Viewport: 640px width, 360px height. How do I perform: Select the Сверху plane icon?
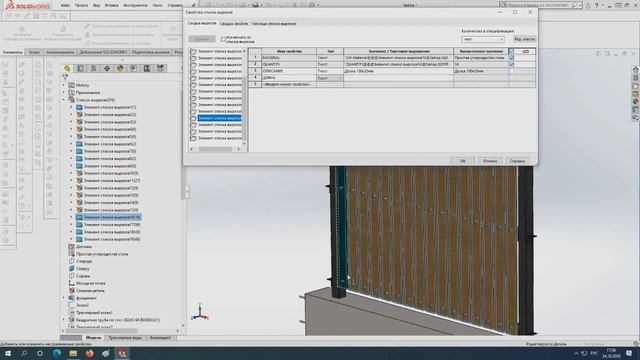(x=71, y=269)
